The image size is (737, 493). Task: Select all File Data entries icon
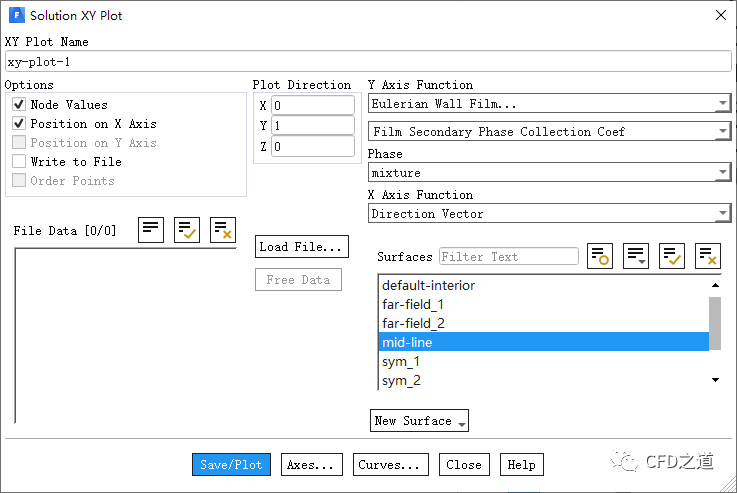click(187, 229)
